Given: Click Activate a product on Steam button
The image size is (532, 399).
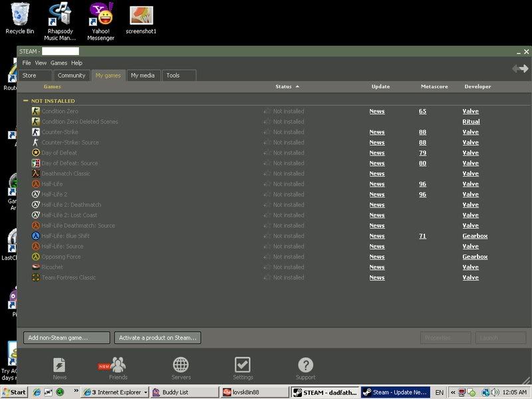Looking at the screenshot, I should pyautogui.click(x=158, y=338).
